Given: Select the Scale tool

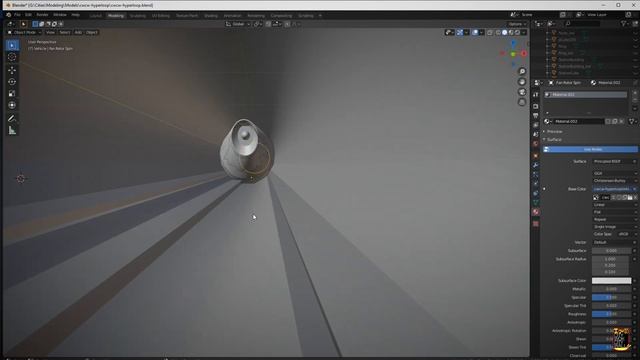Looking at the screenshot, I should (12, 93).
